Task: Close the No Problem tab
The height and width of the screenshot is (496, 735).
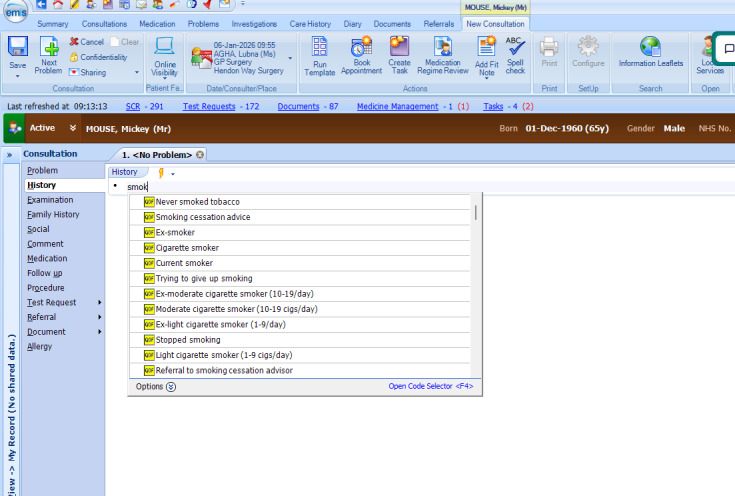Action: [x=200, y=155]
